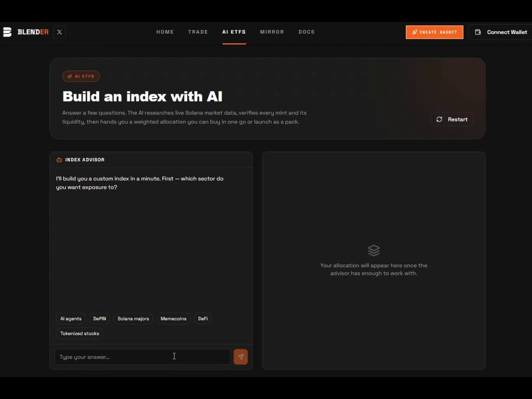The height and width of the screenshot is (399, 532).
Task: Select the Solana majors option
Action: tap(133, 319)
